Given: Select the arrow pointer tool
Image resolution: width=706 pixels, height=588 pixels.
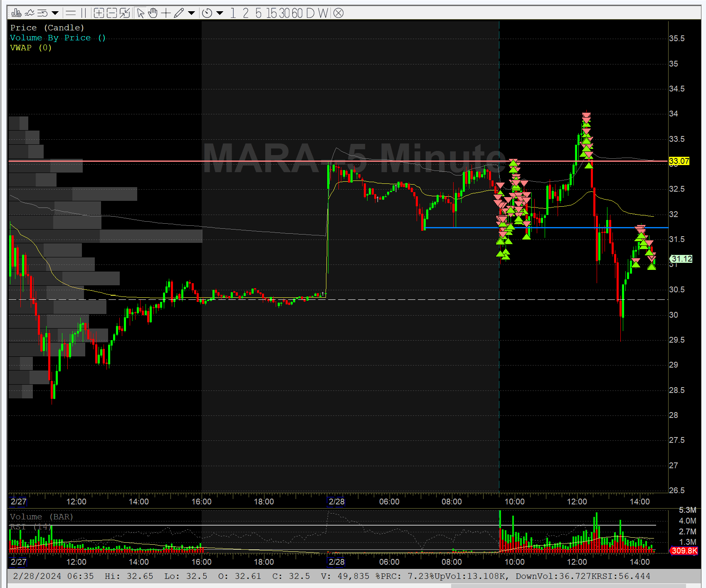Looking at the screenshot, I should pos(141,13).
